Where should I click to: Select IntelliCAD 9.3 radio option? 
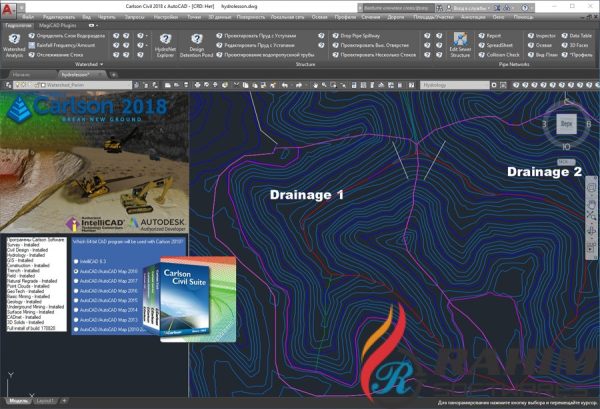(76, 261)
